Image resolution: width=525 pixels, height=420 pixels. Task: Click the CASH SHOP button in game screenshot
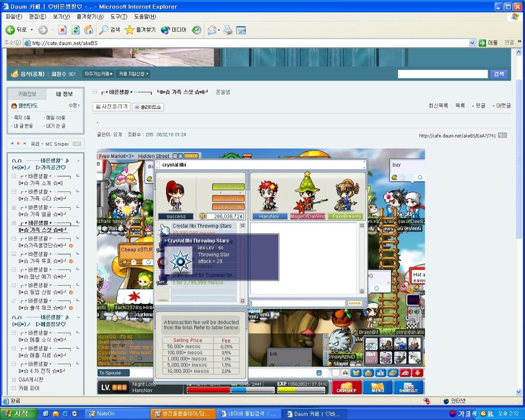[347, 387]
